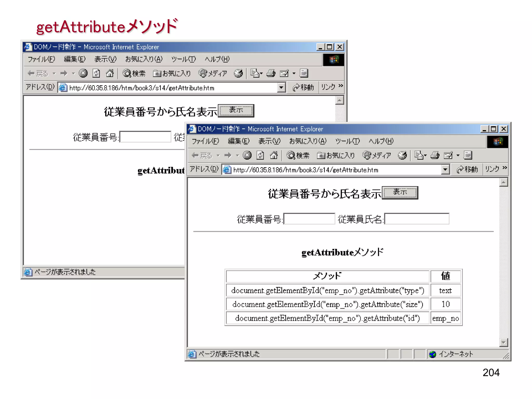Image resolution: width=532 pixels, height=399 pixels.
Task: Click IE page icon in front address bar
Action: [227, 170]
